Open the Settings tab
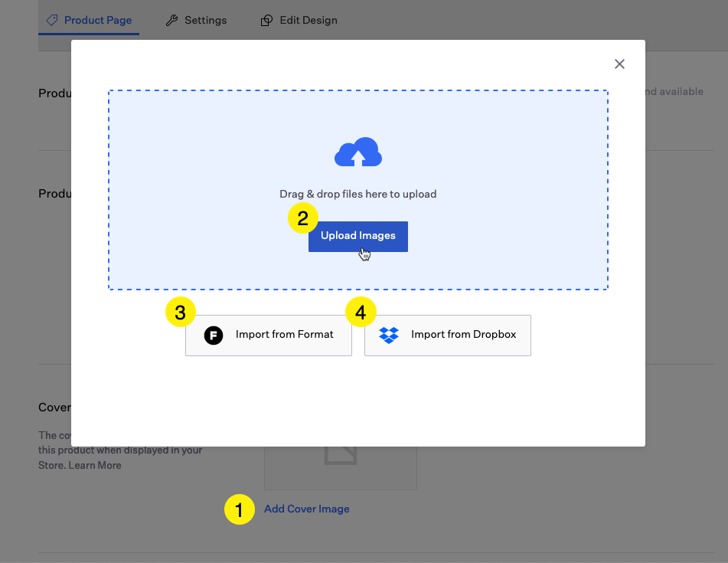The width and height of the screenshot is (728, 563). tap(205, 21)
